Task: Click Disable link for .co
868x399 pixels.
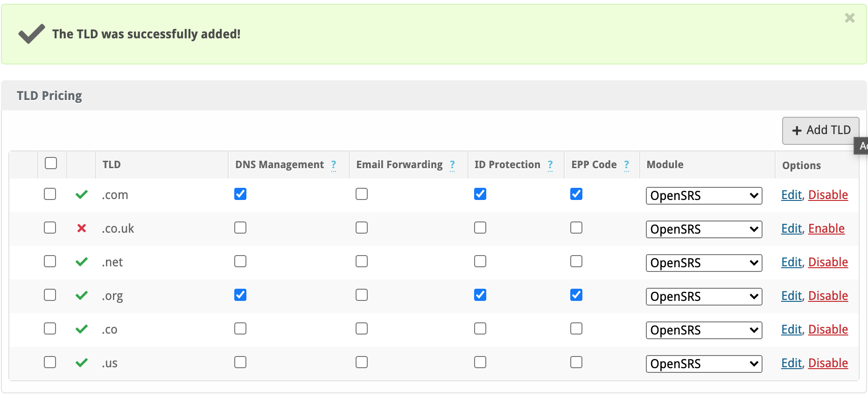Action: (828, 329)
